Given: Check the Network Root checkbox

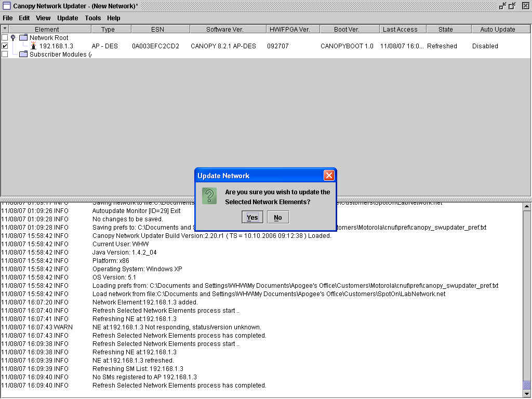Looking at the screenshot, I should click(5, 38).
